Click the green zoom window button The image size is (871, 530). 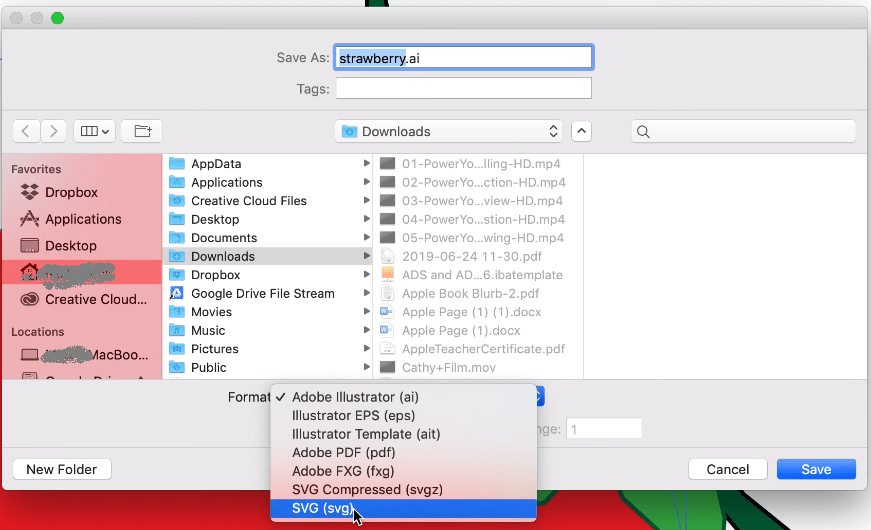pos(57,18)
